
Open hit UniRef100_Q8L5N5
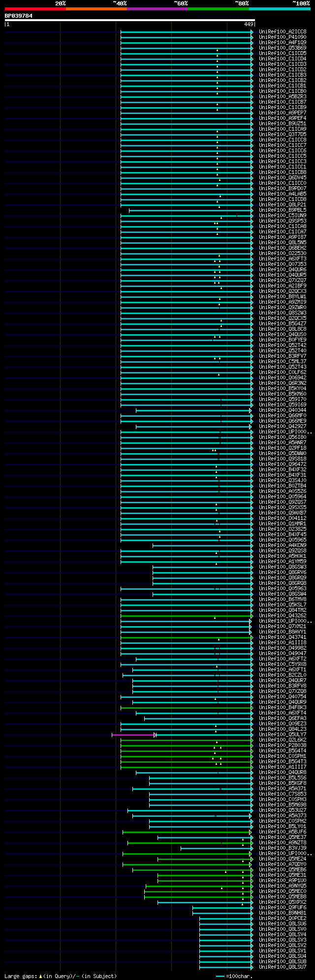pos(283,242)
